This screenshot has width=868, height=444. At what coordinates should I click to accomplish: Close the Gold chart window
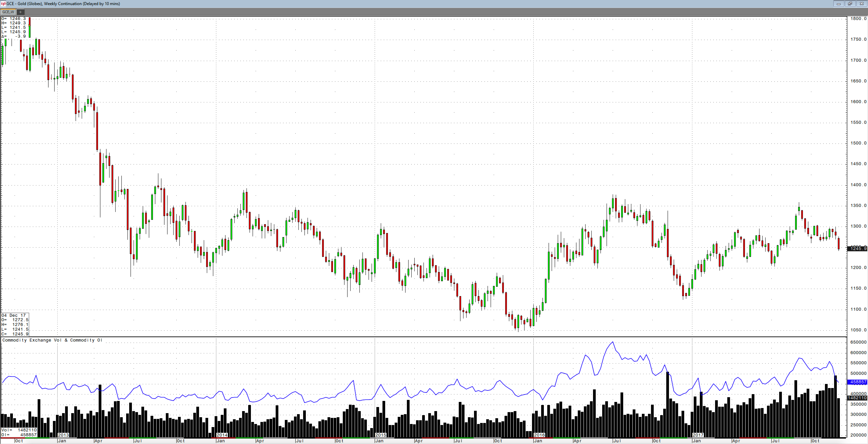(x=862, y=4)
